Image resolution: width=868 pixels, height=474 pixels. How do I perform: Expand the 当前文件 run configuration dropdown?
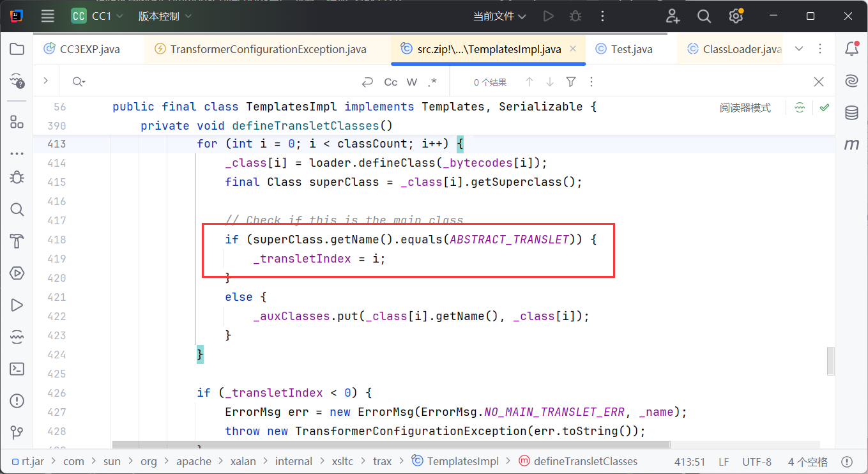[499, 17]
